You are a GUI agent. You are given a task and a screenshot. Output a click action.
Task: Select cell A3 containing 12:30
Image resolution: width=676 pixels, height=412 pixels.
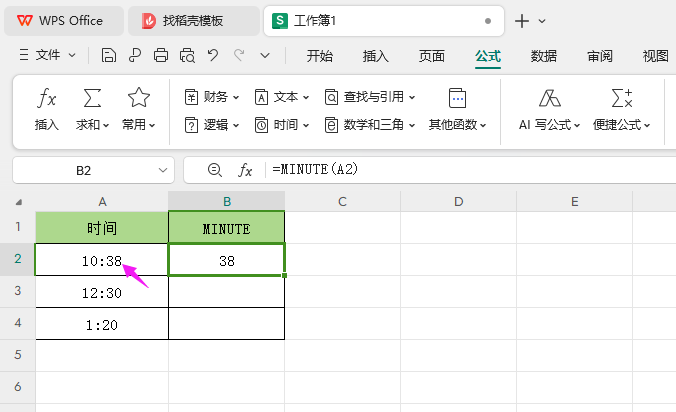[x=101, y=292]
